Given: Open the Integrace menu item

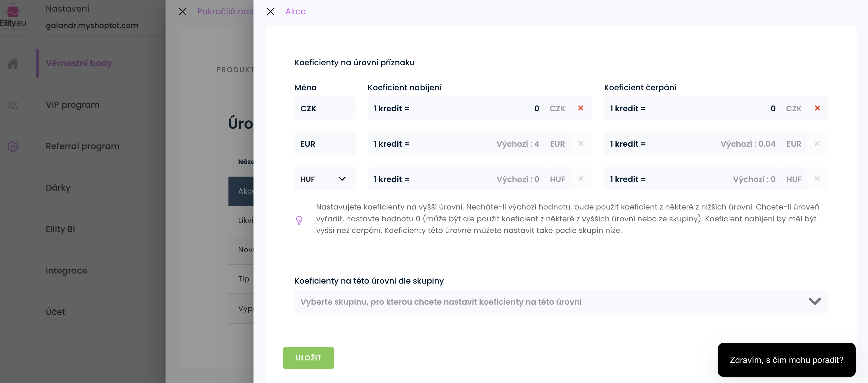Looking at the screenshot, I should pyautogui.click(x=66, y=270).
